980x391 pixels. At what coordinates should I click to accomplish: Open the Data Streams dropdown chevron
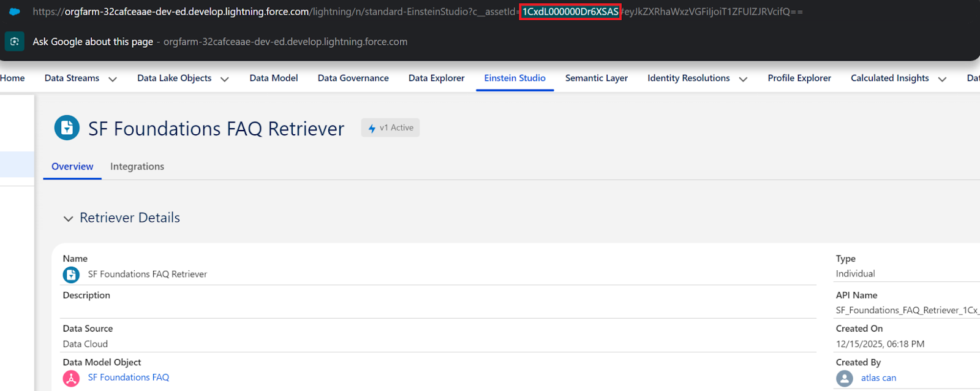coord(113,79)
